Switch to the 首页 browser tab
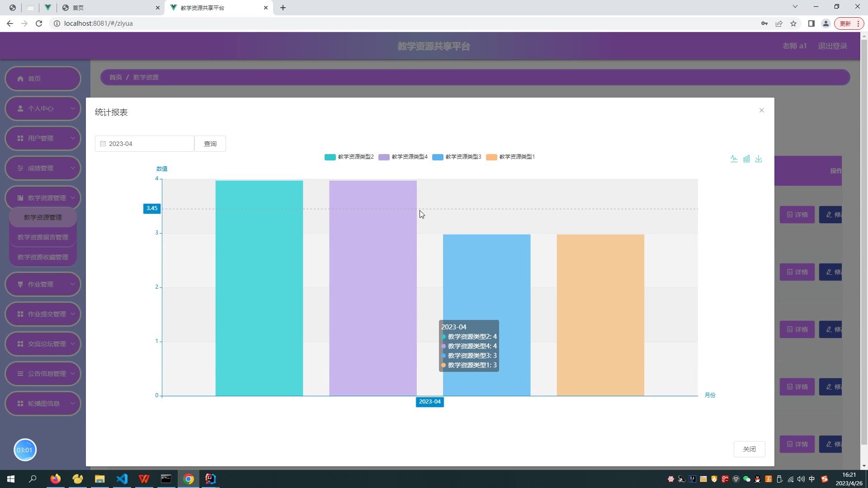Image resolution: width=868 pixels, height=488 pixels. point(108,8)
